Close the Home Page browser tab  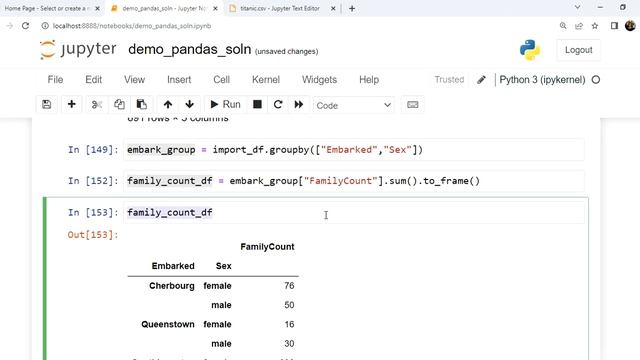click(x=97, y=8)
